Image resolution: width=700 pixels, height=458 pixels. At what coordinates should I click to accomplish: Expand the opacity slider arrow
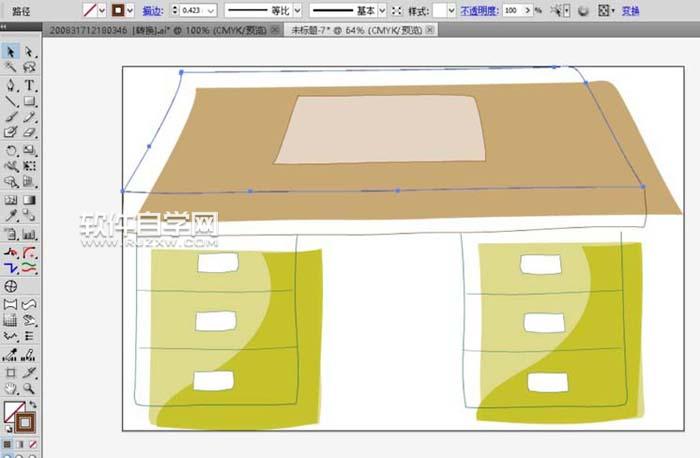(528, 11)
